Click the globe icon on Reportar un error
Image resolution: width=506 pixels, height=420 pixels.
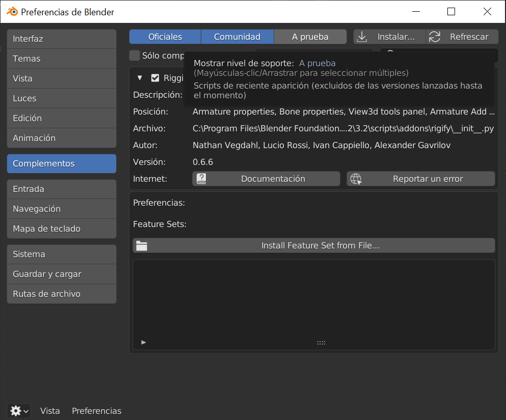(356, 179)
